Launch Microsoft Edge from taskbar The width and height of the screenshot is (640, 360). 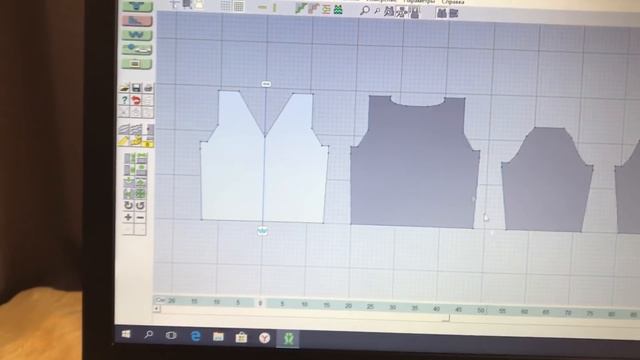196,336
